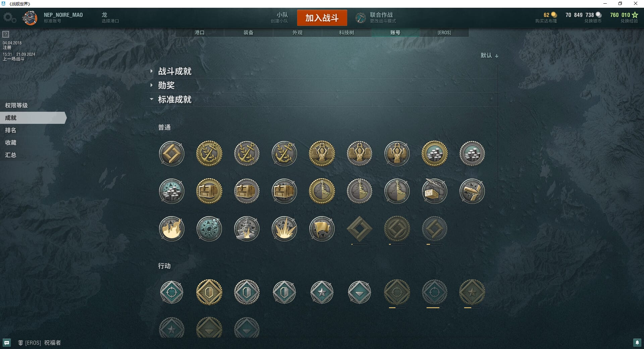Open the notification bell icon

coord(637,343)
